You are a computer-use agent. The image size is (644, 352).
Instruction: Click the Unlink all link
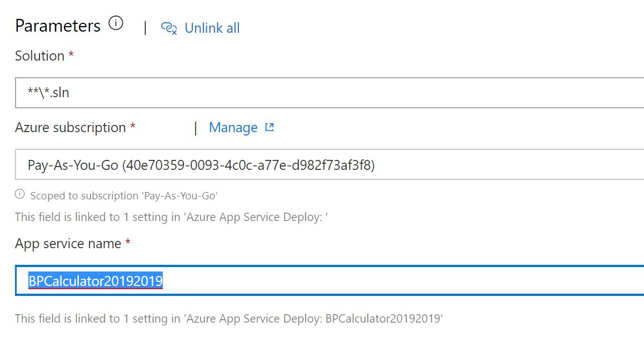pos(212,28)
